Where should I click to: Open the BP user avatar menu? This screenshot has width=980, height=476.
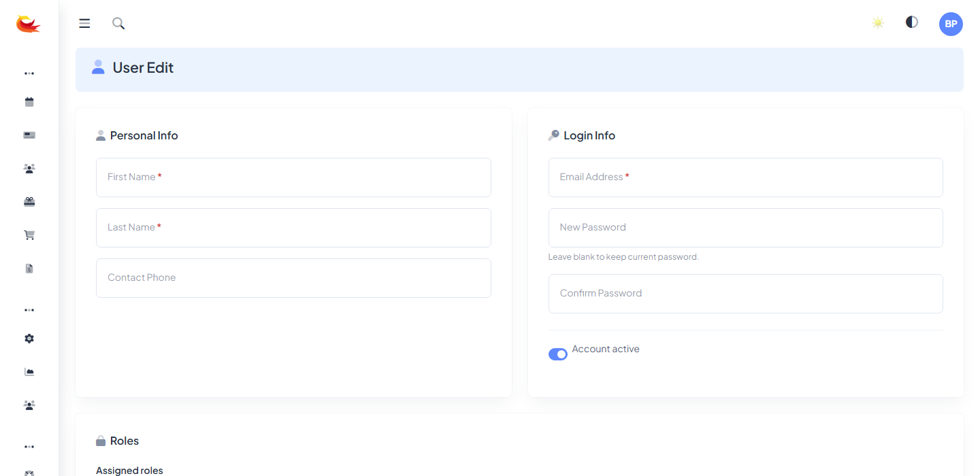coord(951,24)
